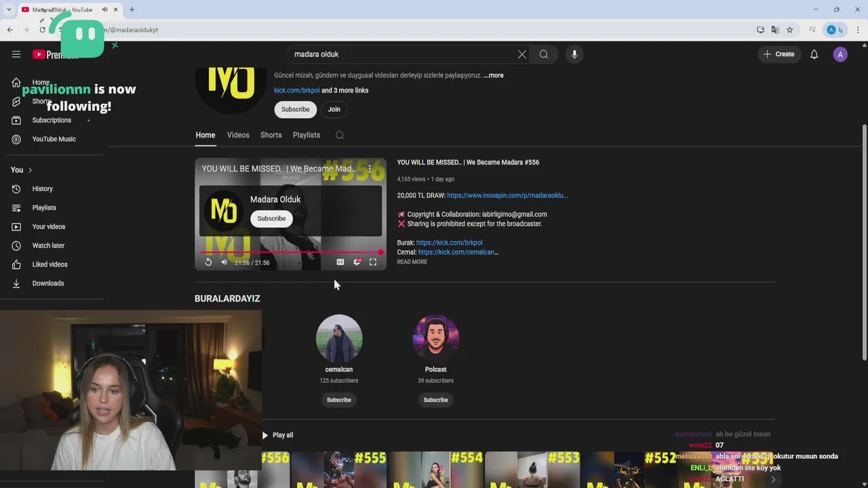Toggle closed captions on featured video

(340, 262)
